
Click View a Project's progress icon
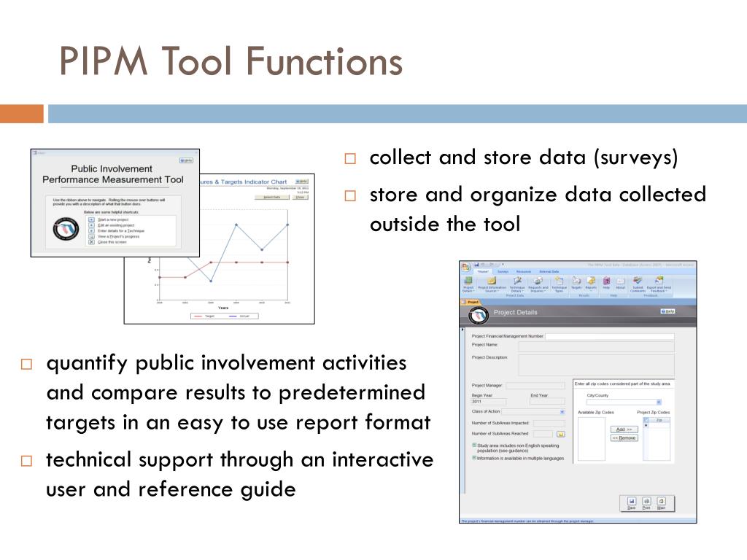click(91, 237)
